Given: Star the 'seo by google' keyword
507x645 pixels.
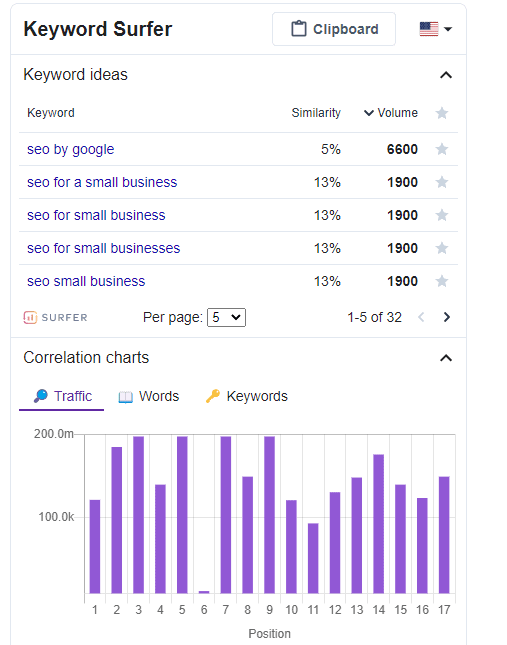Looking at the screenshot, I should coord(442,149).
